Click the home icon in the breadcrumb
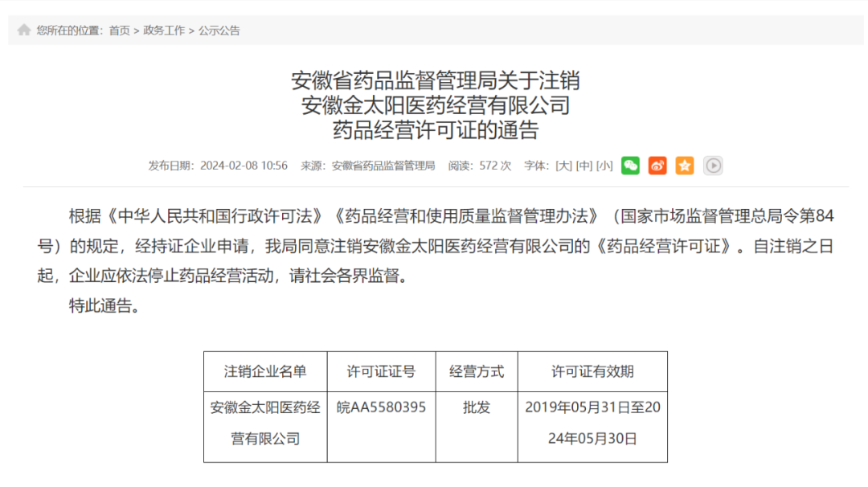Screen dimensions: 868x487 tap(24, 30)
